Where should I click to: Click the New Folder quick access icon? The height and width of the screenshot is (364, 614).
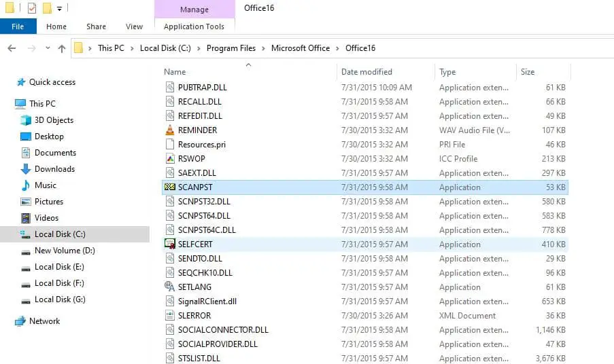click(x=47, y=8)
